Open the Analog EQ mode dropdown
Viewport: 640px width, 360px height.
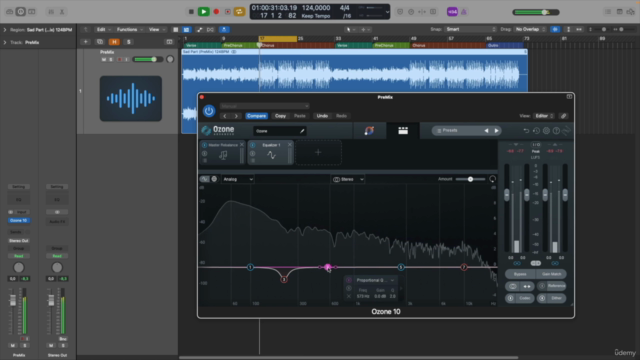tap(238, 179)
